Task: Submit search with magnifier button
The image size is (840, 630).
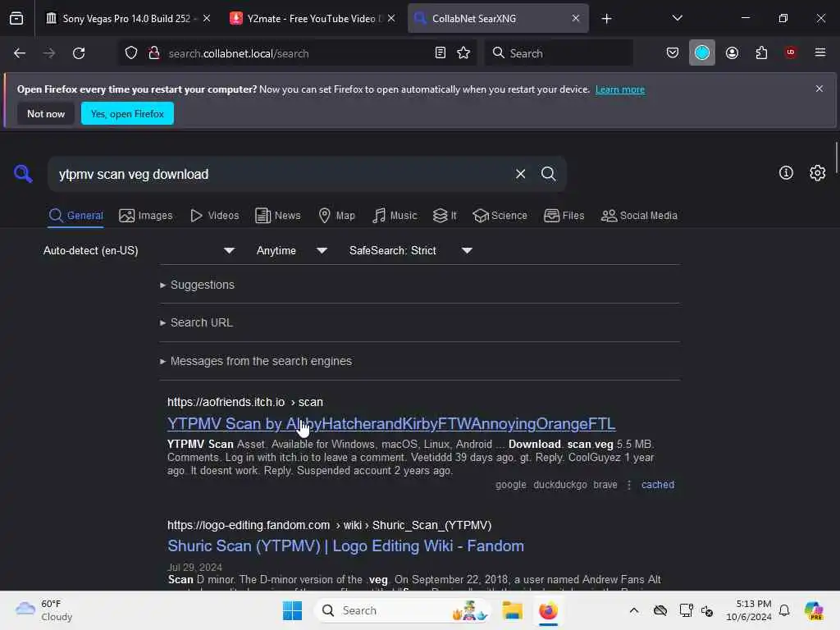Action: click(548, 174)
